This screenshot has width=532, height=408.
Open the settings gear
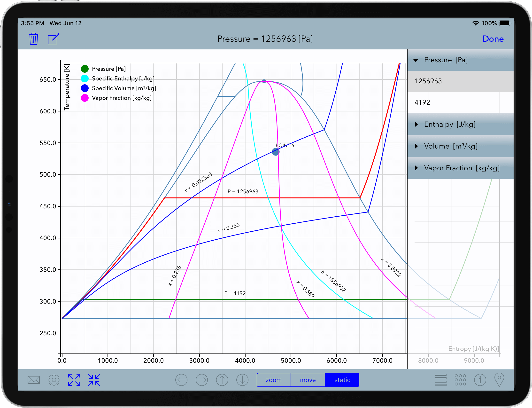tap(54, 380)
